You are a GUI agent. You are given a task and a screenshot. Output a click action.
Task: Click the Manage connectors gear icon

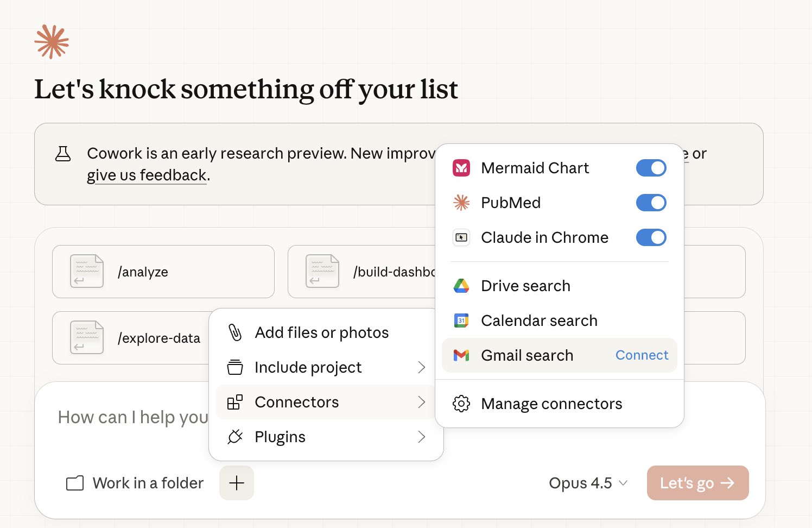(x=461, y=404)
